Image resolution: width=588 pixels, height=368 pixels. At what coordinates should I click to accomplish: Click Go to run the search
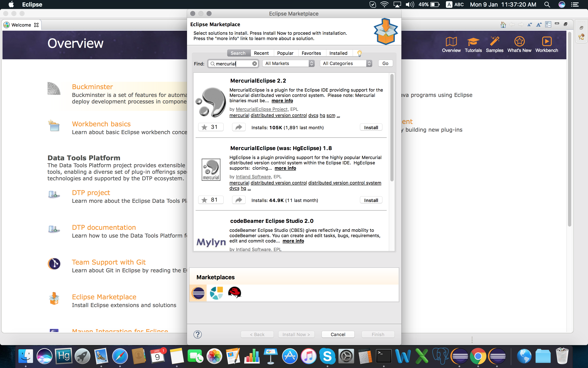[385, 64]
